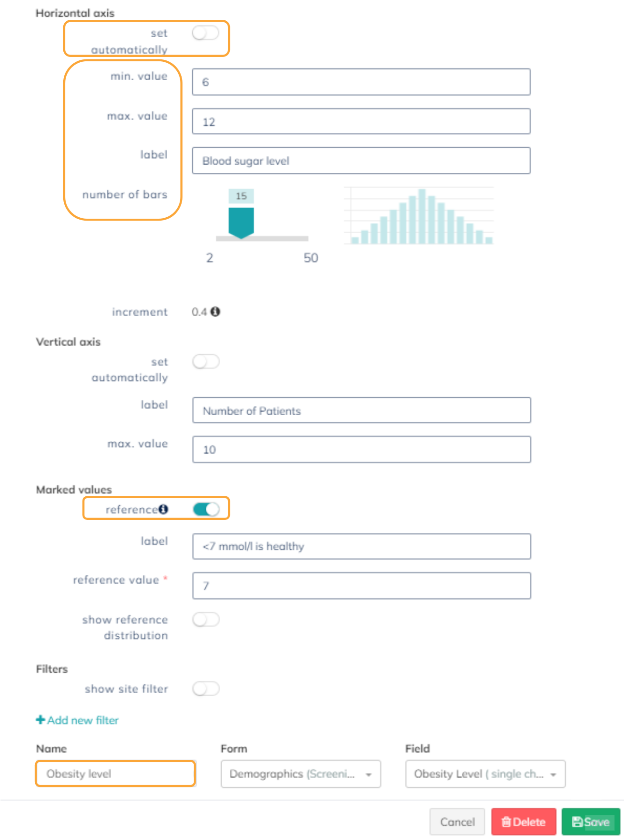Screen dimensions: 624x840
Task: Click the info icon beside increment value
Action: click(x=215, y=312)
